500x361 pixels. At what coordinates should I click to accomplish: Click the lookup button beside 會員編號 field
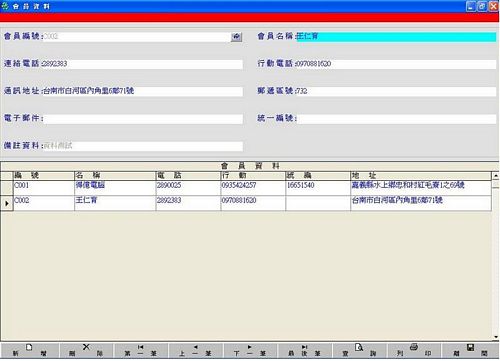[236, 37]
